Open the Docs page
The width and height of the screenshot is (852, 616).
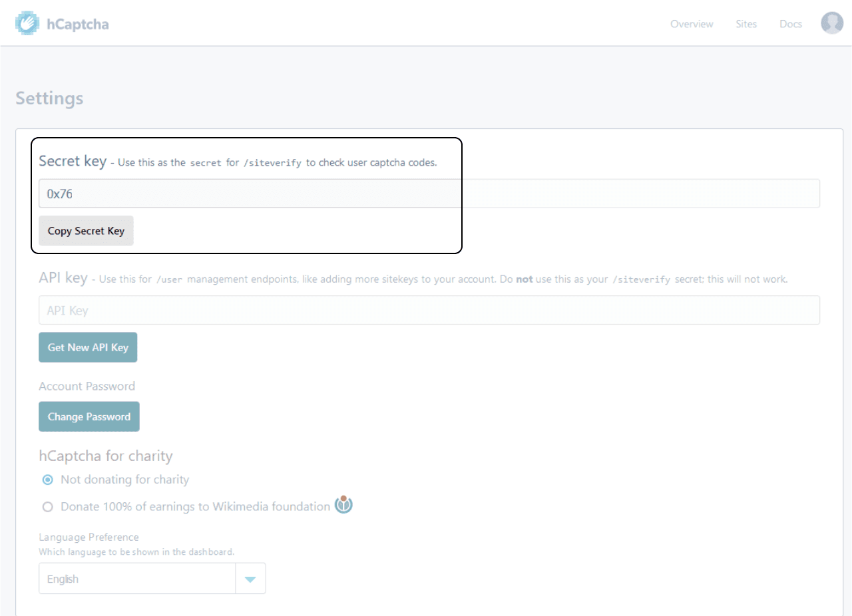pos(790,24)
